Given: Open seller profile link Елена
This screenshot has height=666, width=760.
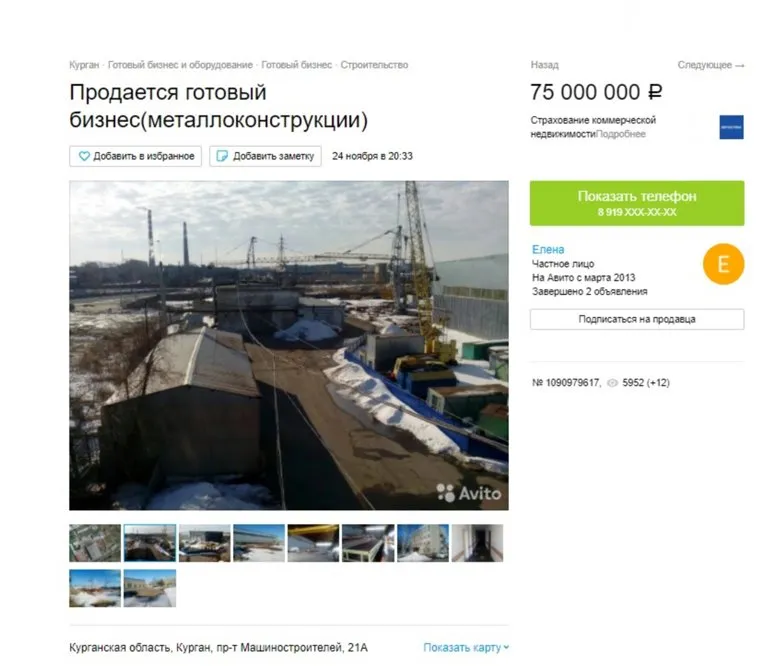Looking at the screenshot, I should click(x=548, y=250).
